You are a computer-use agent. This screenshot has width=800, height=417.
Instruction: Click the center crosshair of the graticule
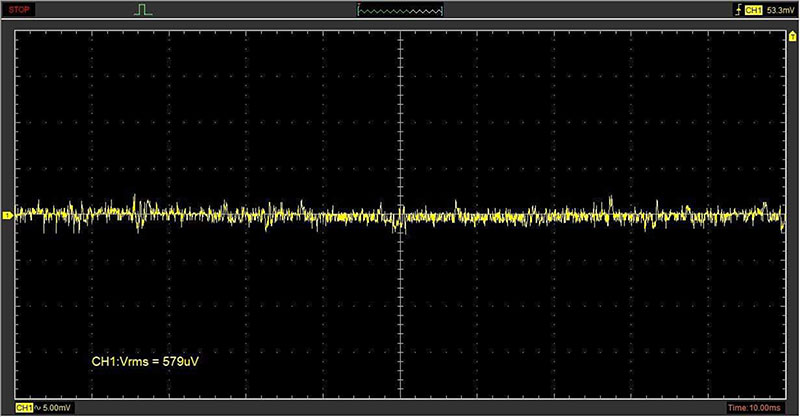pos(400,215)
